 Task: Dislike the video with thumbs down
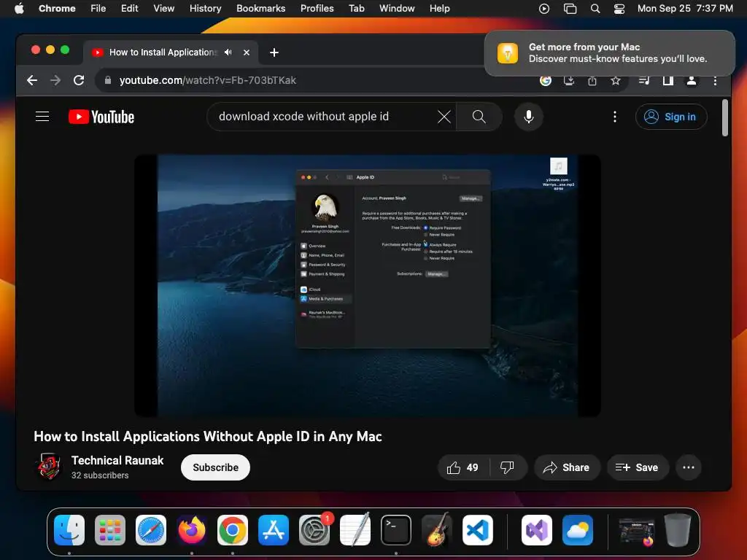[x=508, y=467]
